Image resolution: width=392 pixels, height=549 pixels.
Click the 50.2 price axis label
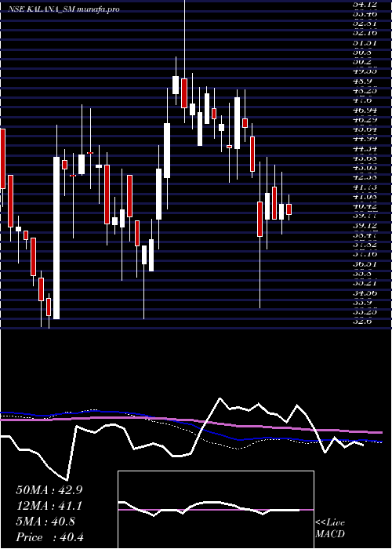coord(364,62)
